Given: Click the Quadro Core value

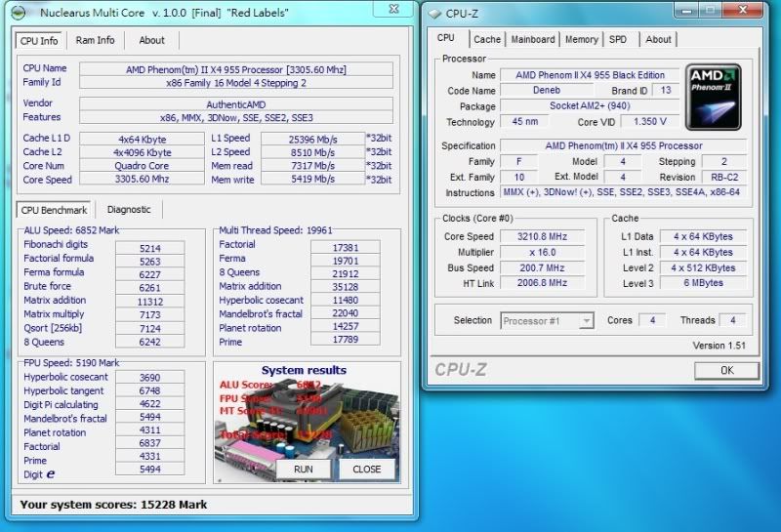Looking at the screenshot, I should point(142,165).
